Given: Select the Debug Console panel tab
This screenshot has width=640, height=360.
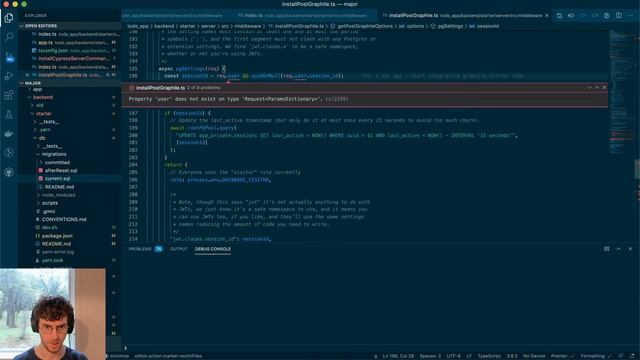Looking at the screenshot, I should point(213,249).
